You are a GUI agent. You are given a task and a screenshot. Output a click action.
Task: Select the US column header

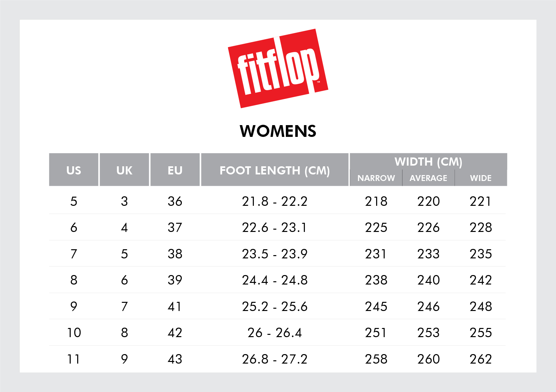point(74,170)
